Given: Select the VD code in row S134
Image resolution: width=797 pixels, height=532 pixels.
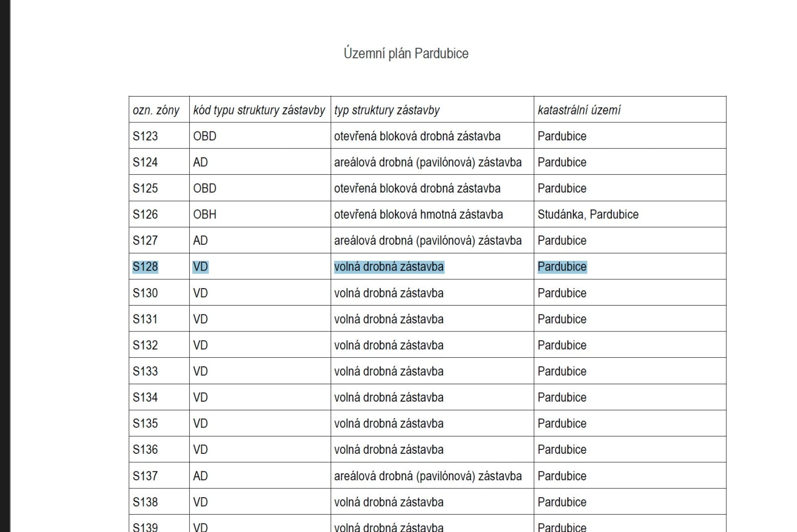Looking at the screenshot, I should click(x=200, y=398).
